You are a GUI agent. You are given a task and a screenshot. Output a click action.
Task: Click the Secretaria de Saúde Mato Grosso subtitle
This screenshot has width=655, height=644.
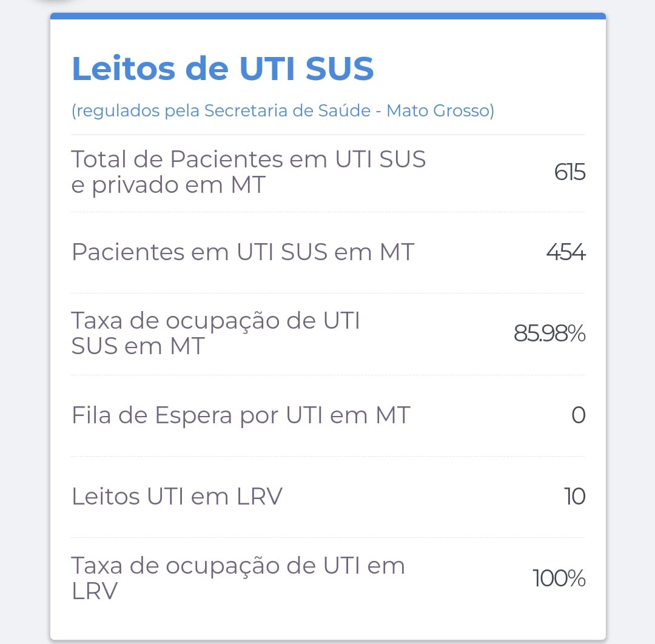point(283,111)
